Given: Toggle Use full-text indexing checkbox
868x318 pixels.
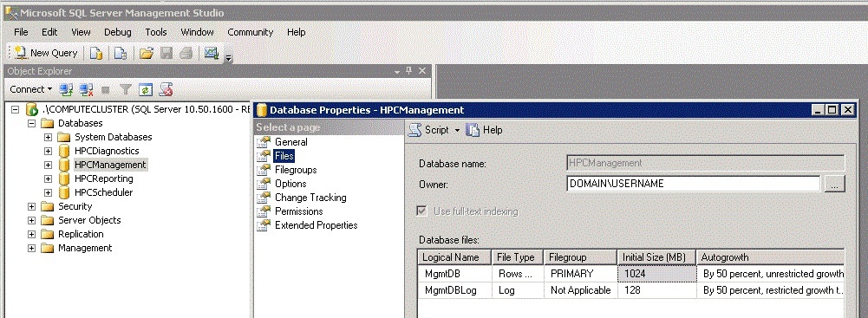Looking at the screenshot, I should coord(422,211).
